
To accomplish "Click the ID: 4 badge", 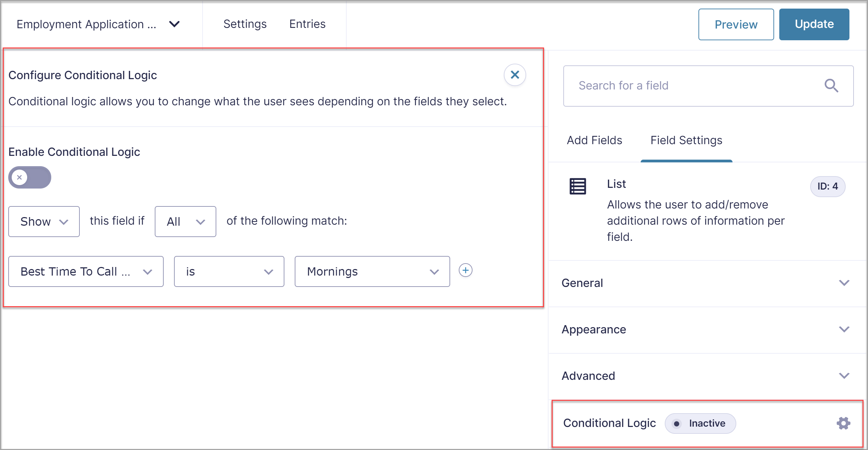I will coord(827,186).
